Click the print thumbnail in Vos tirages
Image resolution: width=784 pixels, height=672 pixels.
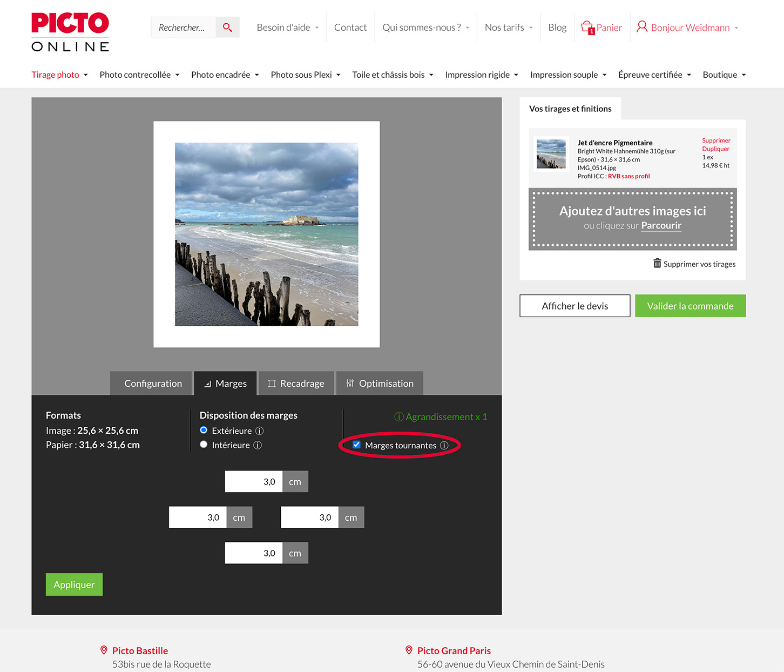click(x=551, y=154)
